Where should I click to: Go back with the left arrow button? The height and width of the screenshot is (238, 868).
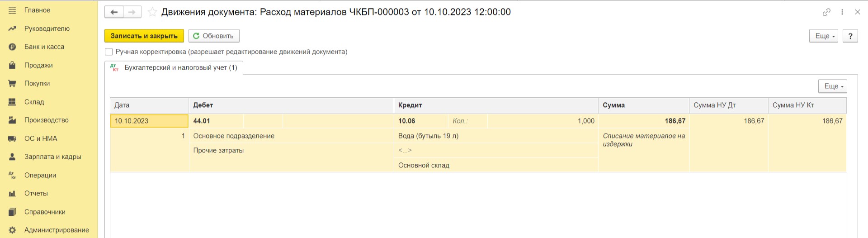click(114, 12)
